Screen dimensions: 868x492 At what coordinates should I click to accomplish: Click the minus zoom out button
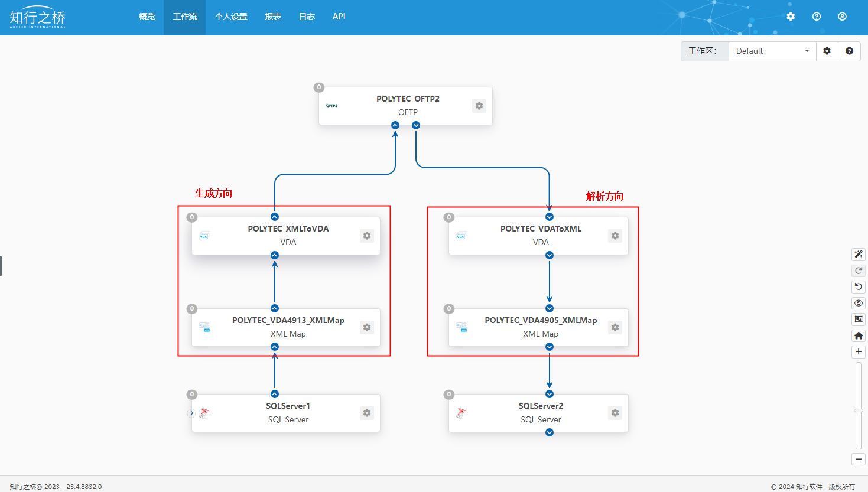pos(859,459)
